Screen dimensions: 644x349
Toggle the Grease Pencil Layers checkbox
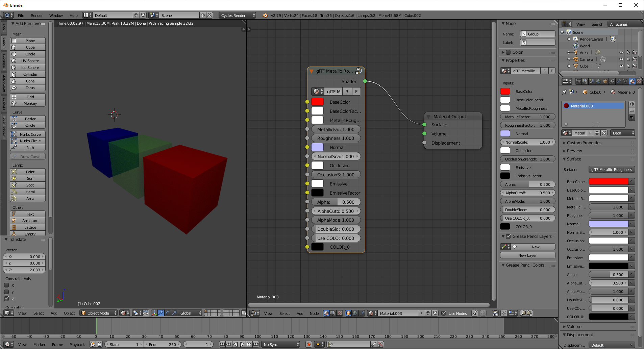[509, 236]
